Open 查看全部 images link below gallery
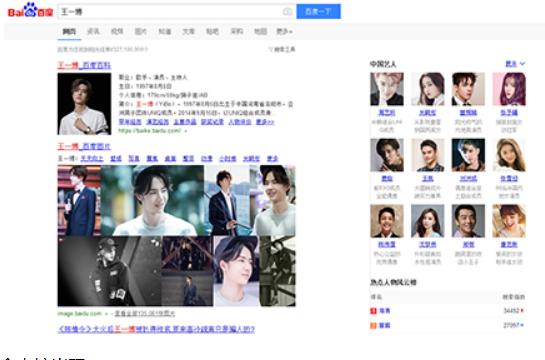Viewport: 545px width, 360px height. pyautogui.click(x=145, y=313)
